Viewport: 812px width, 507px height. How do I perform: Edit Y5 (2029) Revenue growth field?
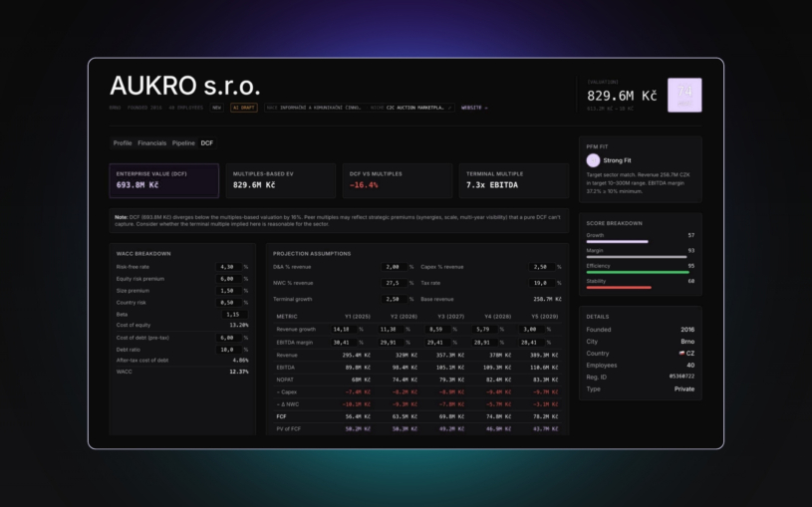pyautogui.click(x=532, y=330)
